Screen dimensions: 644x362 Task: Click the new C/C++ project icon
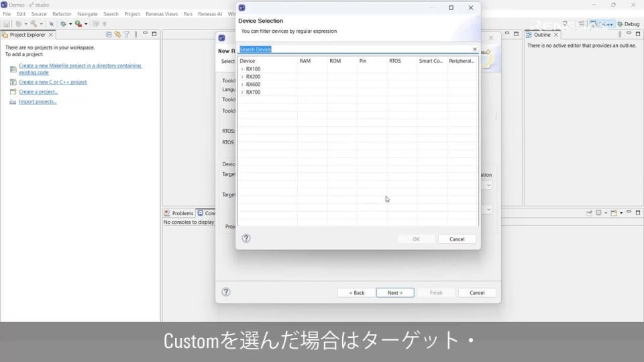pyautogui.click(x=13, y=82)
